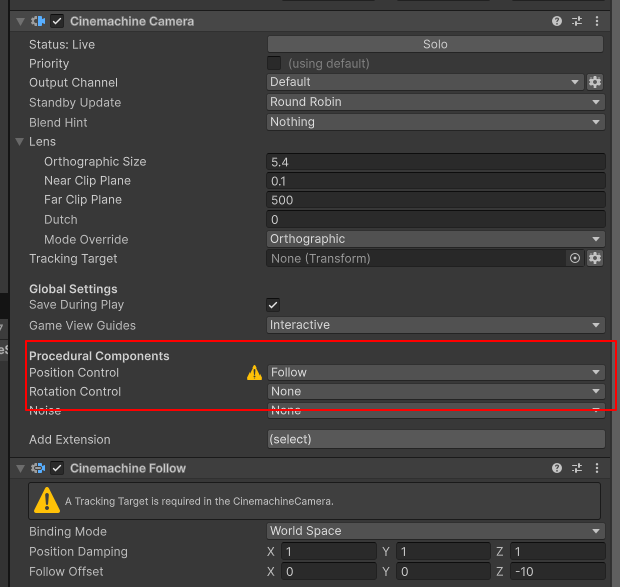Viewport: 620px width, 587px height.
Task: Click the Follow Offset label
Action: pos(66,572)
